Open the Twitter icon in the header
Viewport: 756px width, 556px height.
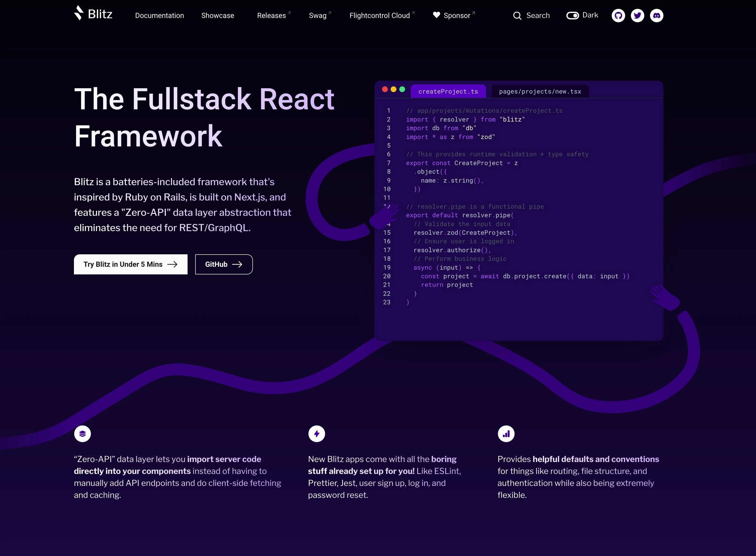point(637,16)
